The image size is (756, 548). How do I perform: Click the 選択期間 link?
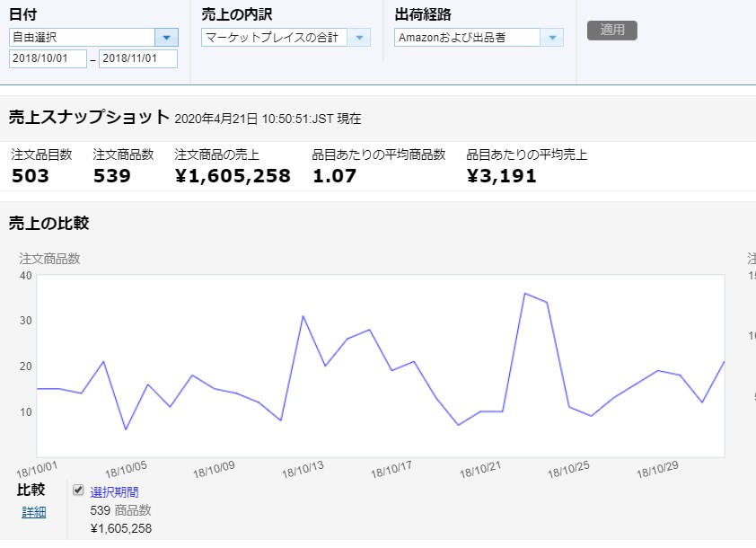click(x=114, y=491)
